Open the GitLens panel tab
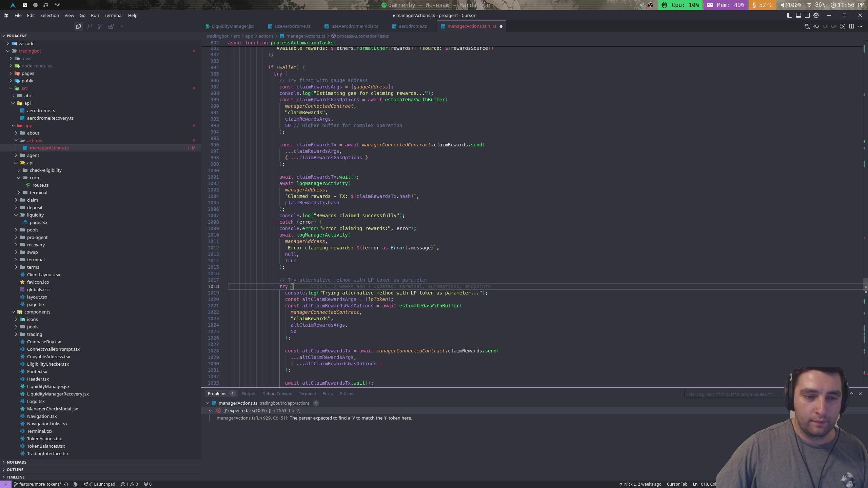 click(x=347, y=393)
